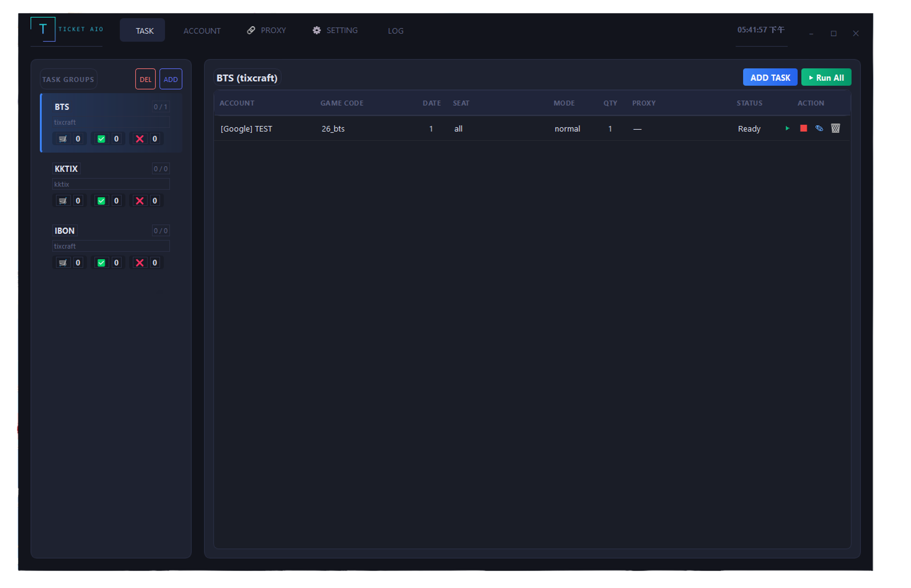Delete task group with DEL button
911x588 pixels.
(145, 79)
